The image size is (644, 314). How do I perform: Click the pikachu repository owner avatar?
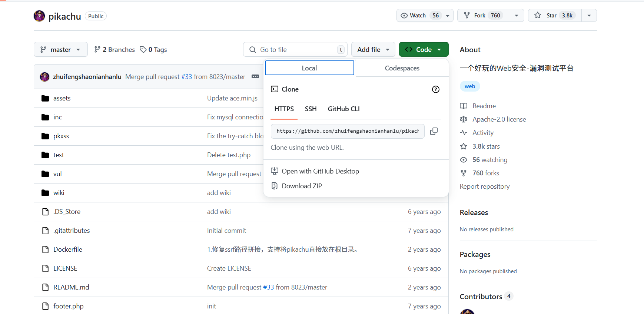point(39,16)
